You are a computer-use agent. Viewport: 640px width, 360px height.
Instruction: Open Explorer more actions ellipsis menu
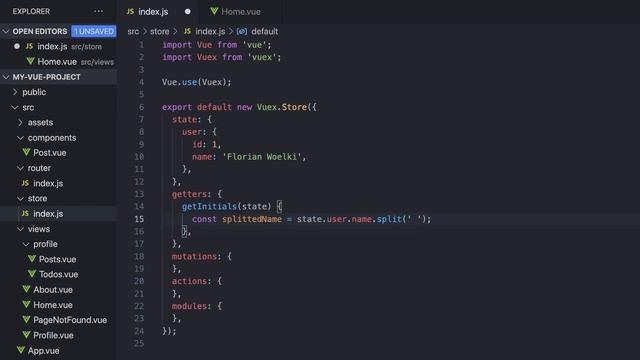coord(98,11)
